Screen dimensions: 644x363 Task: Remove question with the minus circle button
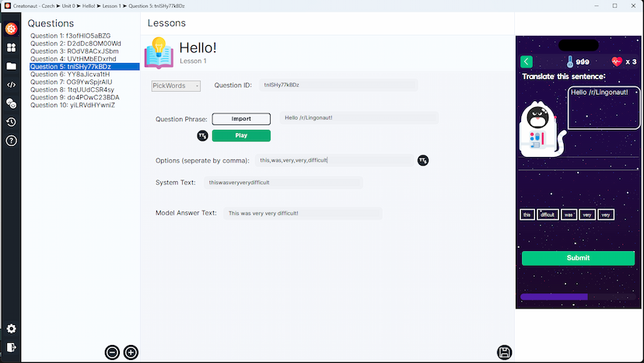point(112,352)
